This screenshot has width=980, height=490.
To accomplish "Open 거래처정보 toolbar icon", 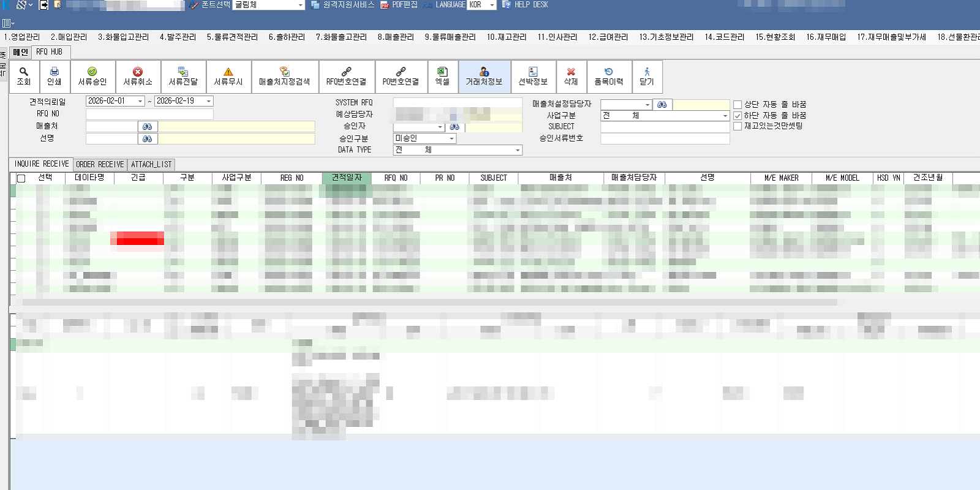I will click(484, 72).
